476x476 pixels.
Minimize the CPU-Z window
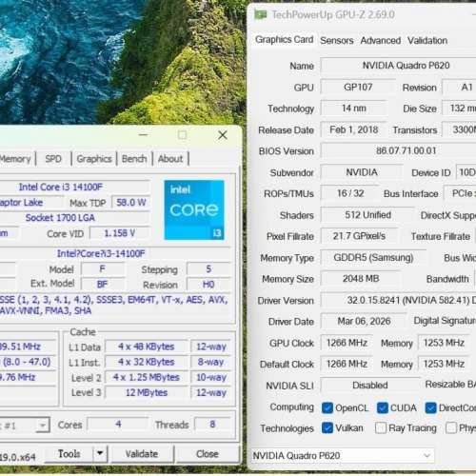click(143, 135)
